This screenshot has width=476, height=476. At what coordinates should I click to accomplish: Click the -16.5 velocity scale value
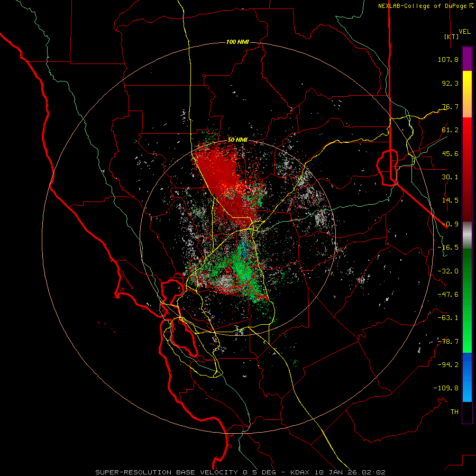(448, 248)
